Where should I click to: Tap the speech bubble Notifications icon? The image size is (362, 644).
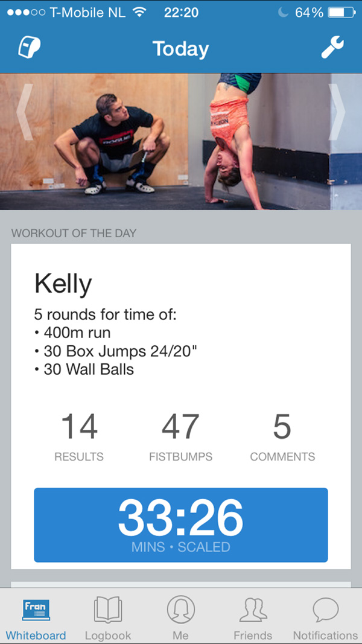[325, 610]
